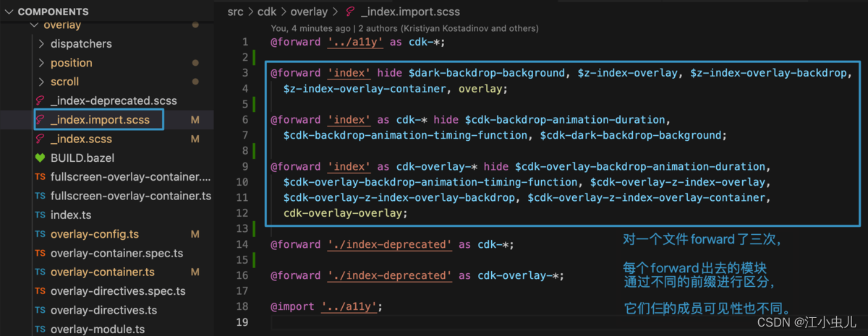Viewport: 868px width, 336px height.
Task: Click the Sass icon of _index-deprecated.scss
Action: [x=41, y=100]
